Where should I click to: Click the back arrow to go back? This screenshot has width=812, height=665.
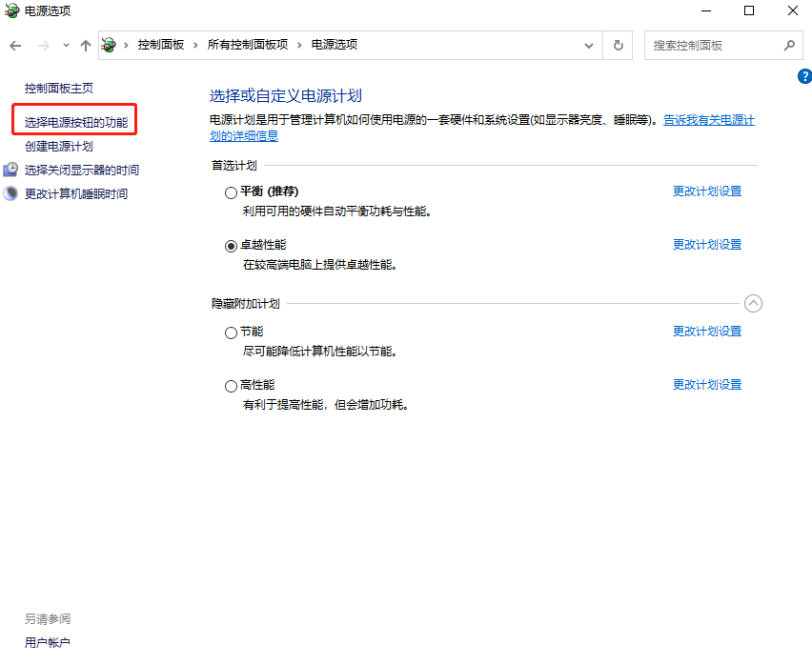coord(15,44)
